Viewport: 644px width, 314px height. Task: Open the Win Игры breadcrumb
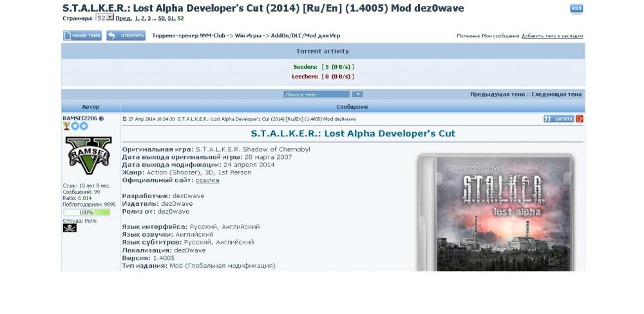(x=248, y=35)
